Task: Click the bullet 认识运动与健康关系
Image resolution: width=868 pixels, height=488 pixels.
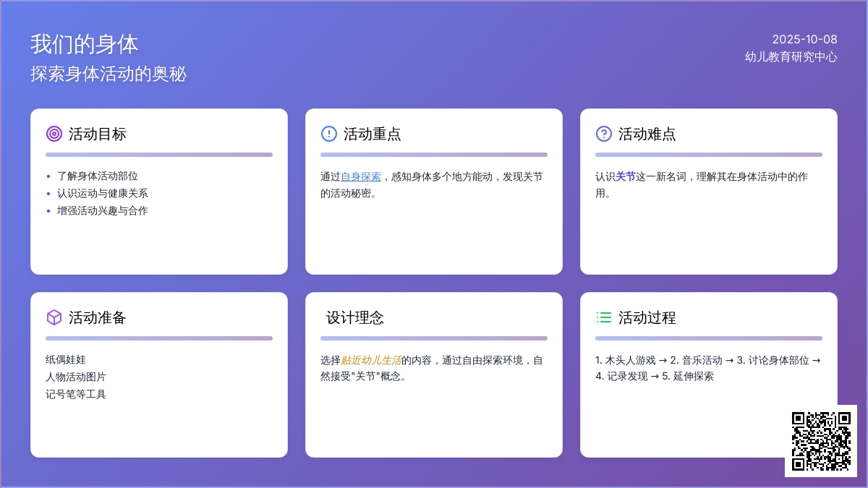Action: pyautogui.click(x=103, y=193)
